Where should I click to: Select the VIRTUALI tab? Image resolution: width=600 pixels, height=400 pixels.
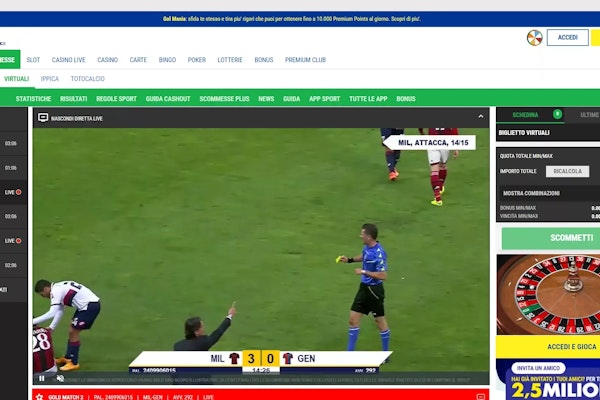coord(16,79)
